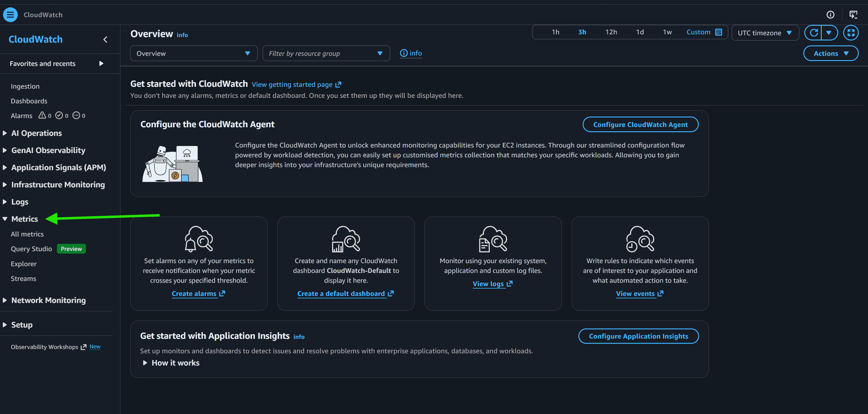
Task: Select the 3h time range
Action: (582, 32)
